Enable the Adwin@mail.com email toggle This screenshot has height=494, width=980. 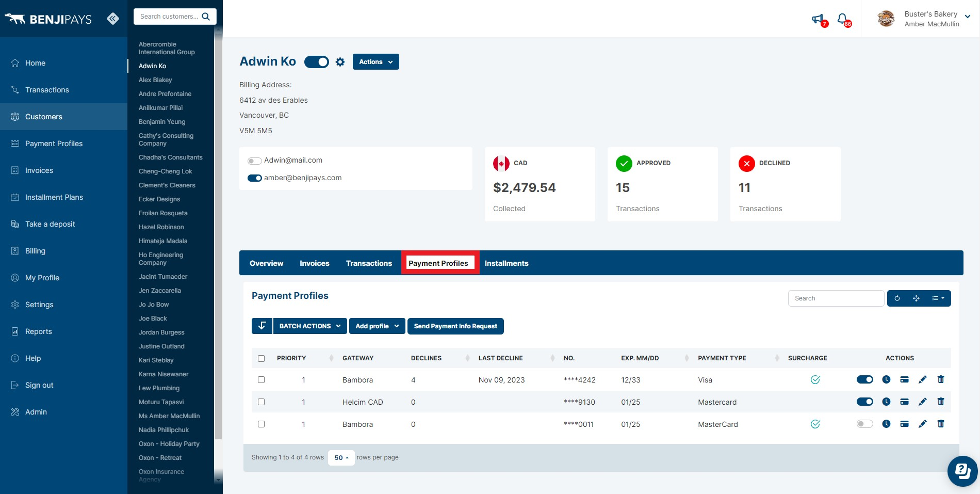click(x=254, y=161)
